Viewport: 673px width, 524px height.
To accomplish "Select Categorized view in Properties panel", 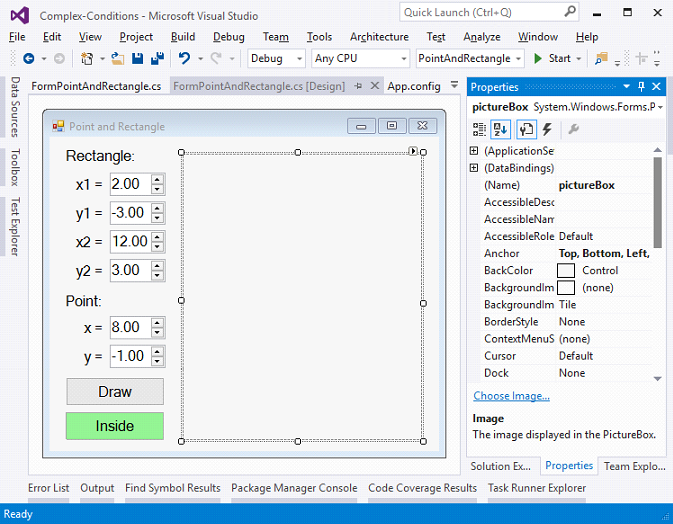I will pyautogui.click(x=479, y=129).
